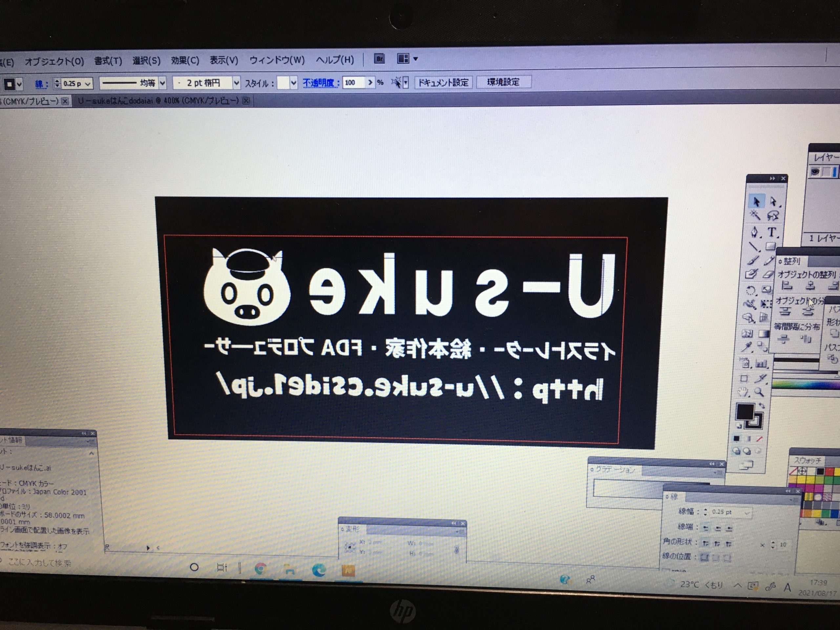840x630 pixels.
Task: Select the Column Graph tool
Action: pos(762,364)
